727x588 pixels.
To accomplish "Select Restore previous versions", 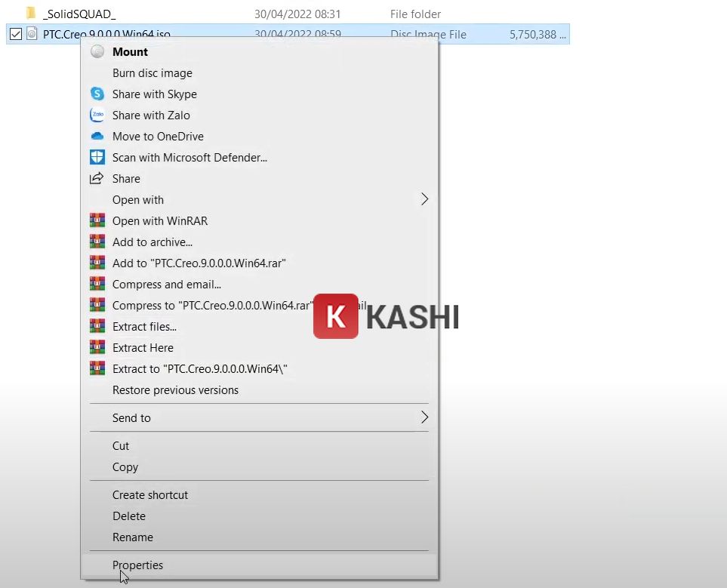I will coord(175,390).
